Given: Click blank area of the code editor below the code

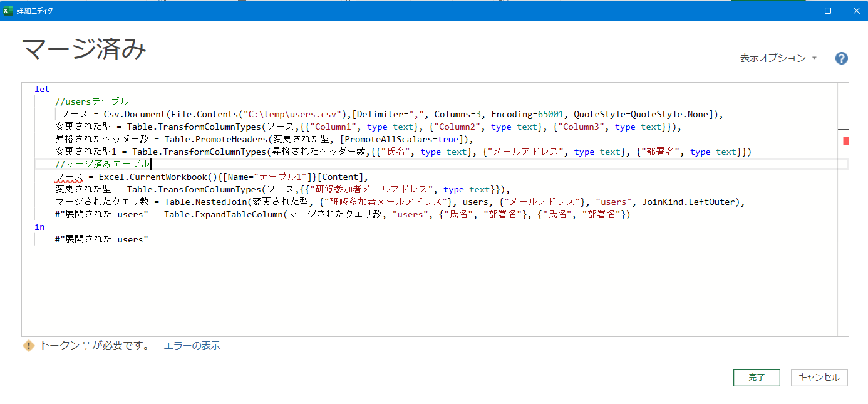Looking at the screenshot, I should tap(429, 291).
